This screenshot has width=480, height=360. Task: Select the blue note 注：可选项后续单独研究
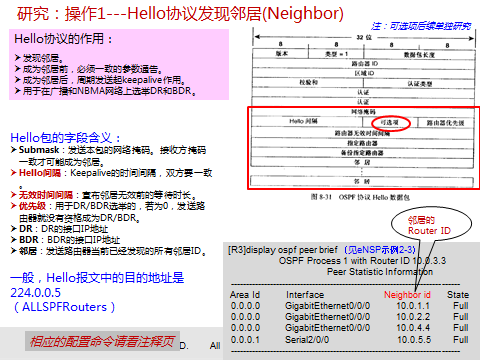pos(421,26)
